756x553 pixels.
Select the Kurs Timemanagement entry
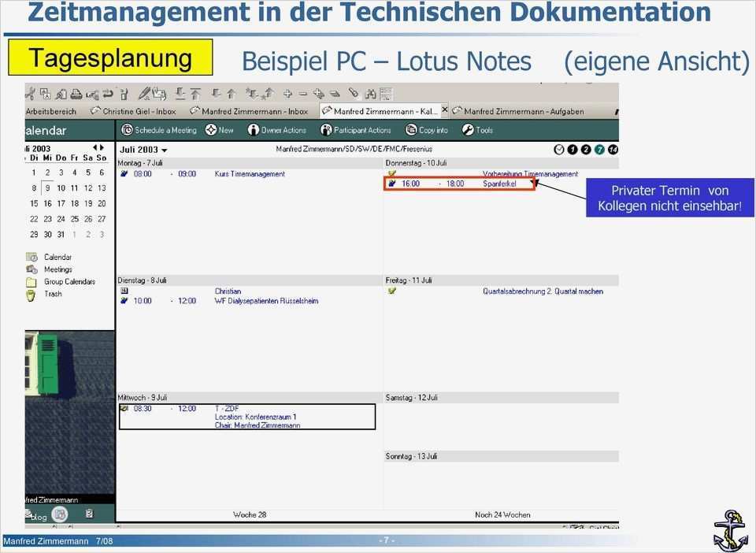[250, 174]
